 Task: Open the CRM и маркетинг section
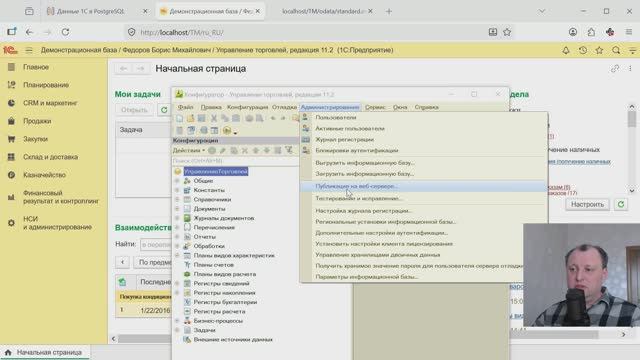tap(50, 103)
